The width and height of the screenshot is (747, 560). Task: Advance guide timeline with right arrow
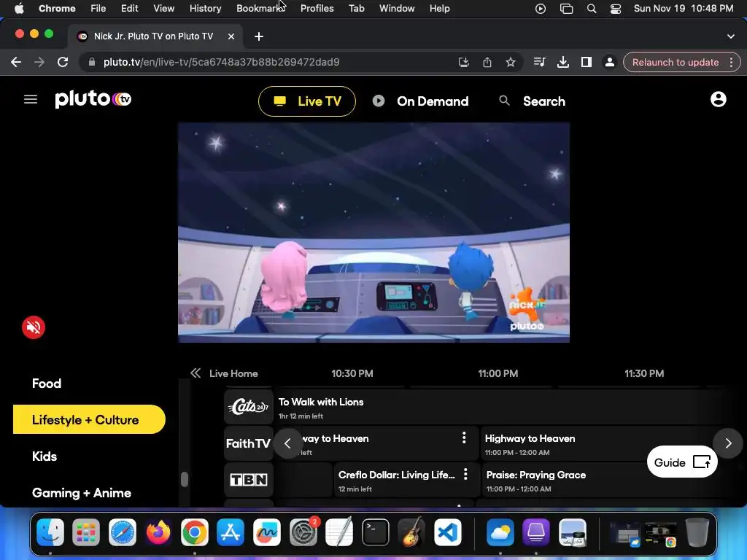tap(728, 443)
